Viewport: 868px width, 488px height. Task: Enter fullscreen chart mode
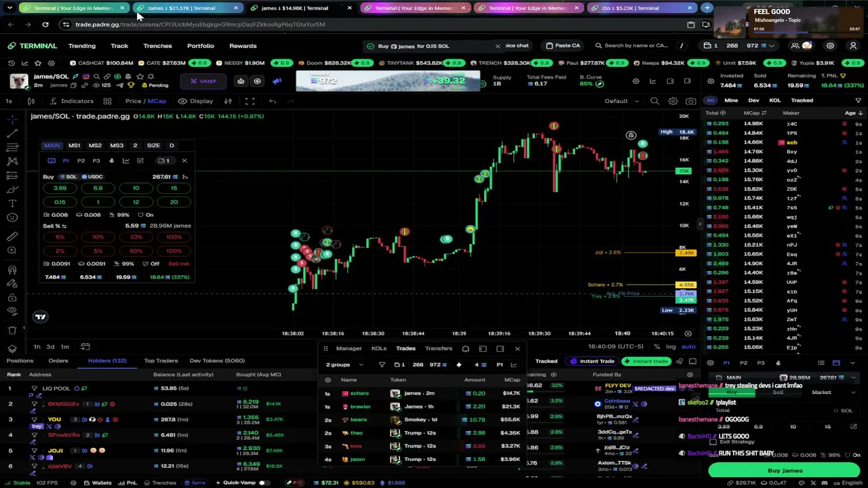[250, 101]
